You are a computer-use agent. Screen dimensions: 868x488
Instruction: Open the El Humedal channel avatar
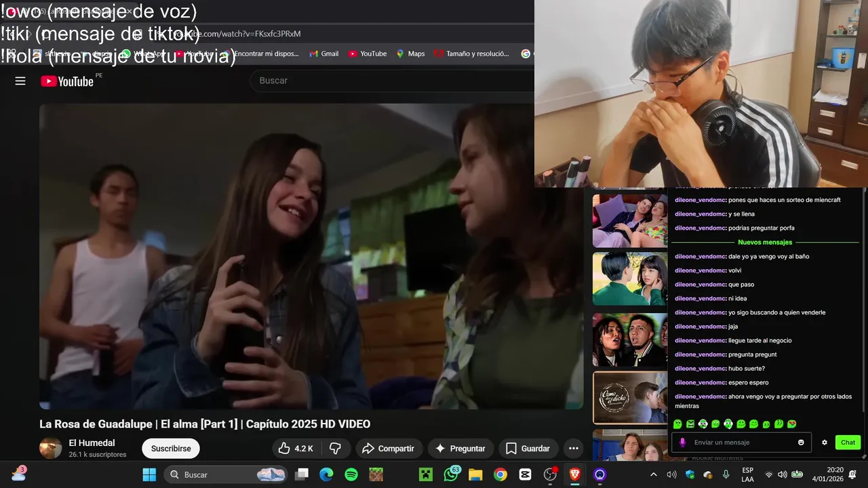coord(51,448)
